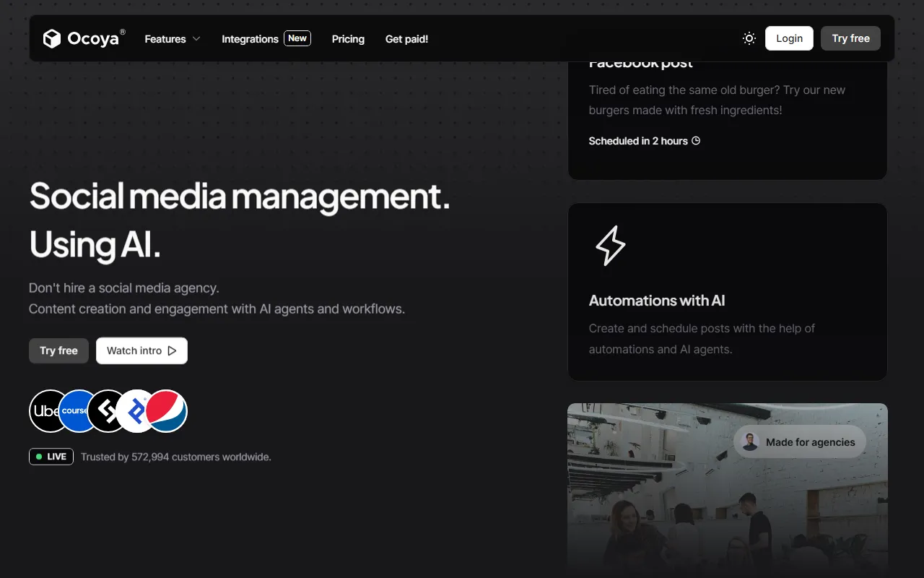Toggle the light theme sun icon
This screenshot has height=578, width=924.
tap(749, 38)
